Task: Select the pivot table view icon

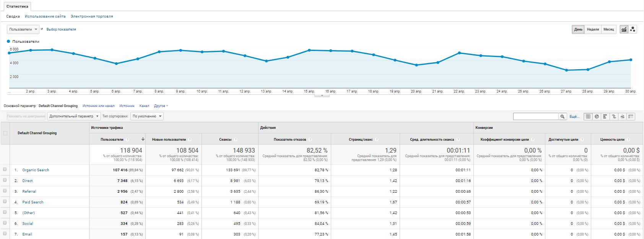Action: pos(631,117)
